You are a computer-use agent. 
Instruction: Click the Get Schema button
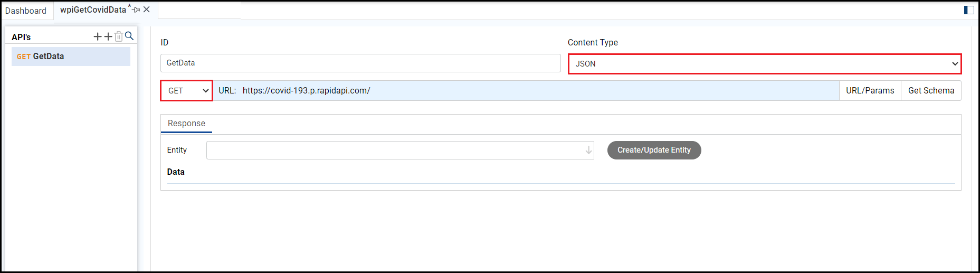(x=931, y=91)
